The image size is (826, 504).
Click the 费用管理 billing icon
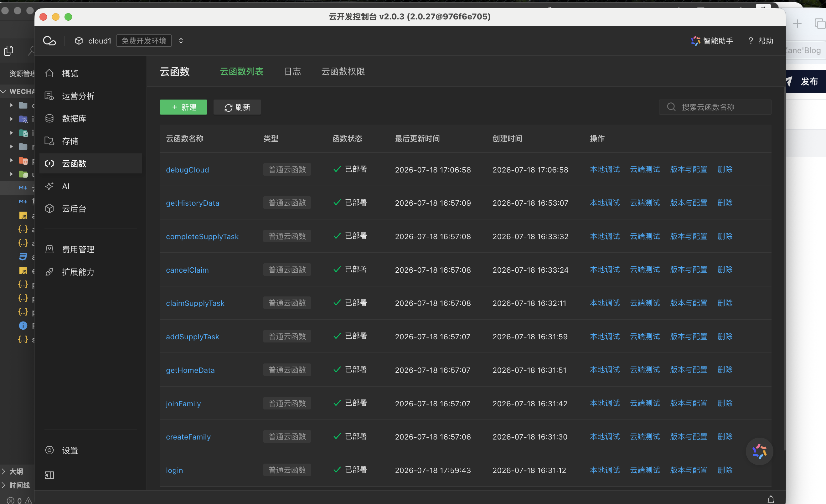tap(49, 249)
